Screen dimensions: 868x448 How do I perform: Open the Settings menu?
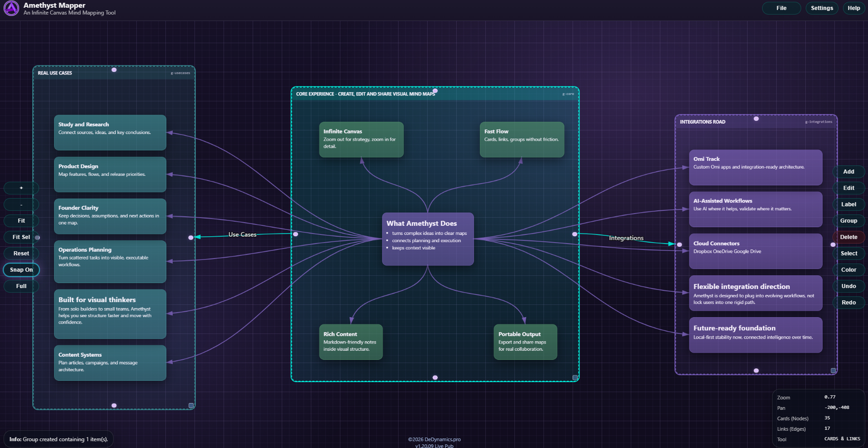822,8
